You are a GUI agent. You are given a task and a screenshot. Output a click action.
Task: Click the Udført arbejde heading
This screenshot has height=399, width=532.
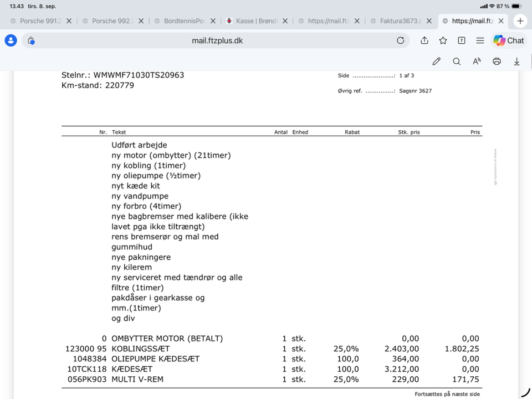tap(139, 145)
